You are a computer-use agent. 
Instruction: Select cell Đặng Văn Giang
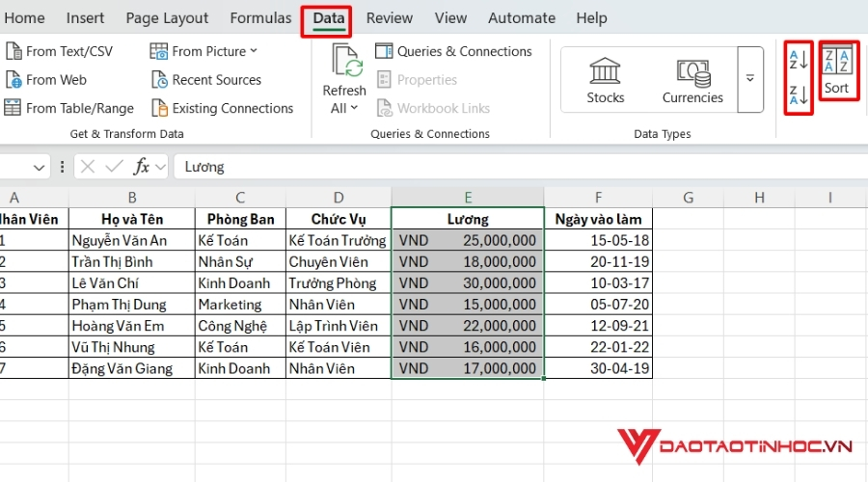(132, 368)
